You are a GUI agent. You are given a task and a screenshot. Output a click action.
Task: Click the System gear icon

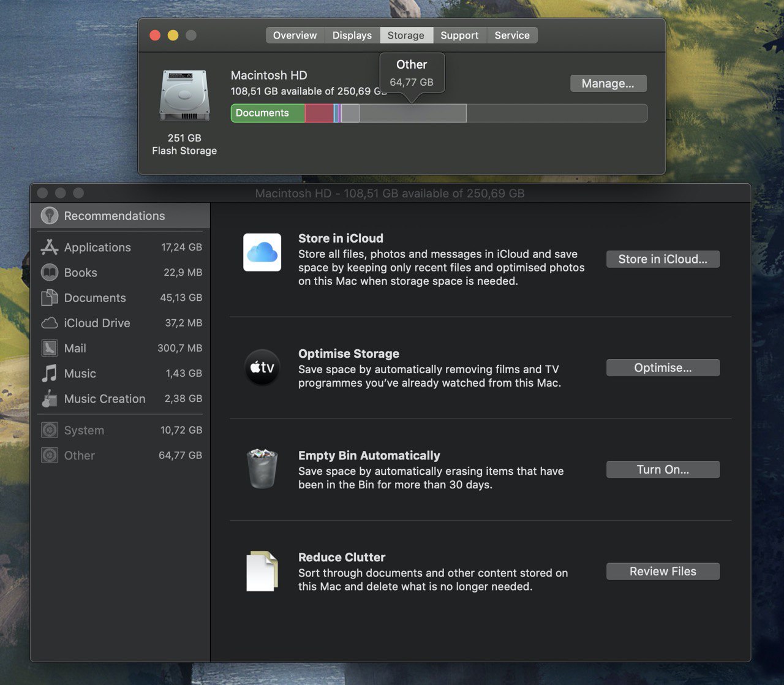pos(50,430)
